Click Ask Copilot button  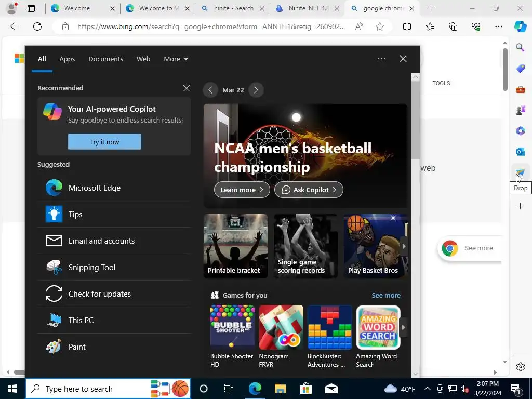(309, 190)
